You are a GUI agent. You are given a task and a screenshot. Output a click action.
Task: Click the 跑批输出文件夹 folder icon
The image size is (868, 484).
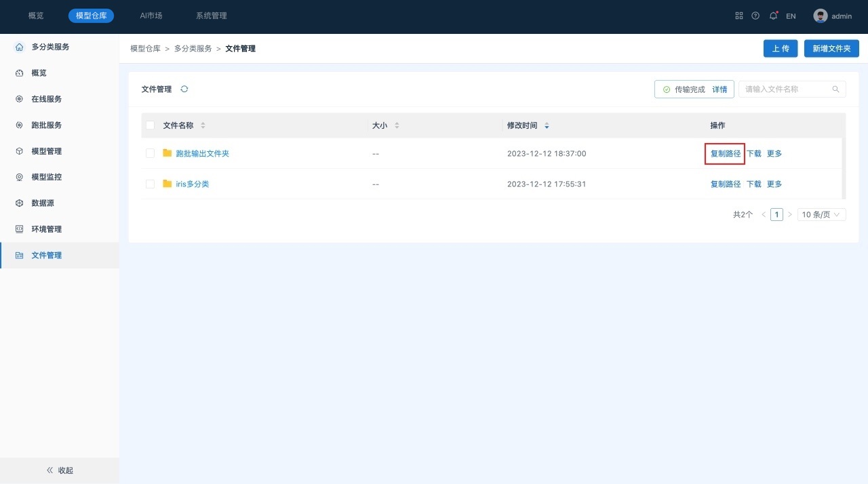167,153
